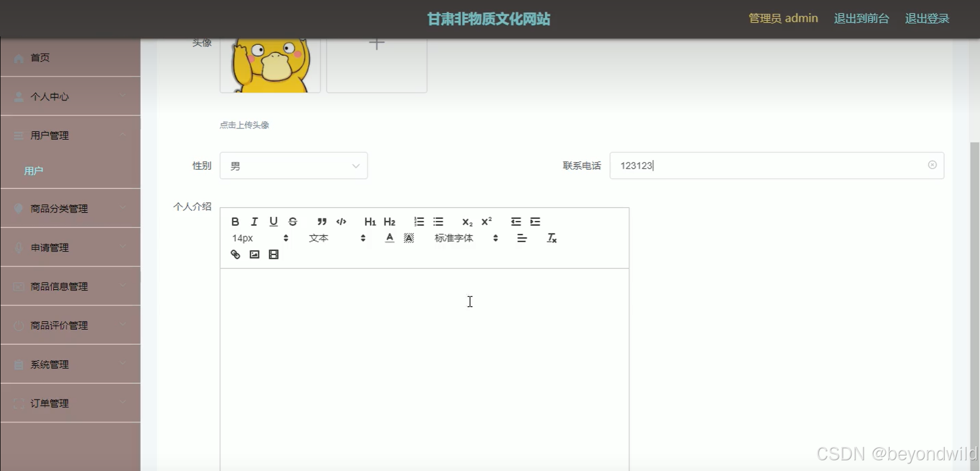Select the 用户 submenu item
The height and width of the screenshot is (471, 980).
coord(33,171)
